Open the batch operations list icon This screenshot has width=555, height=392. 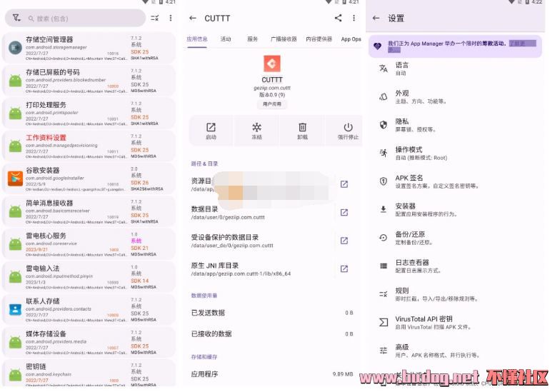point(155,18)
